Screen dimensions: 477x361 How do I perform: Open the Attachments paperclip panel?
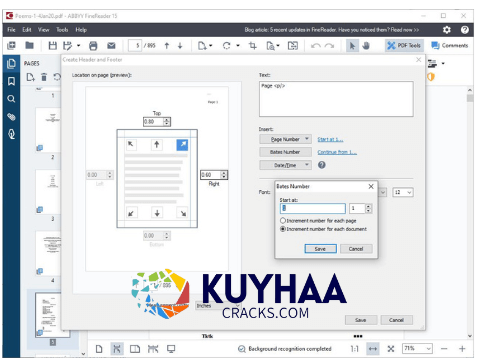coord(11,117)
